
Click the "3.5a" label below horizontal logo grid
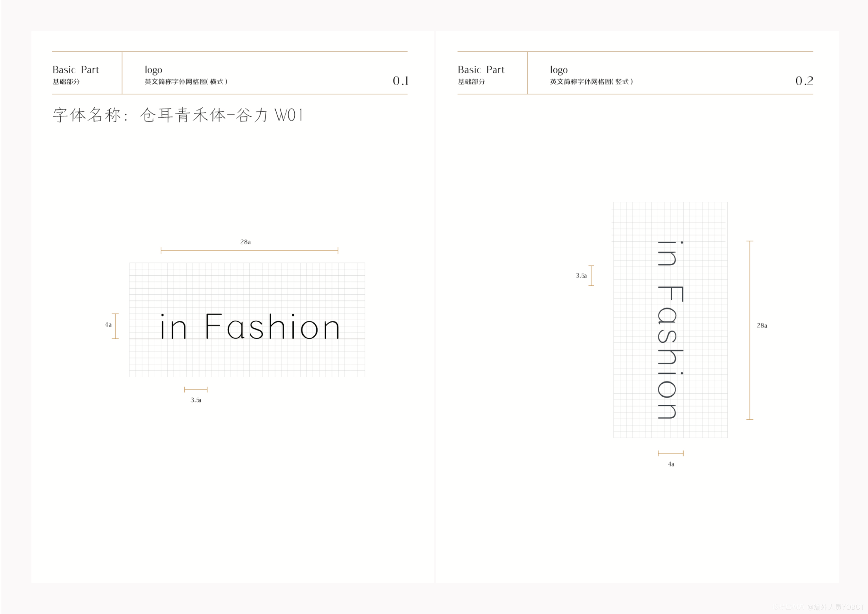196,400
